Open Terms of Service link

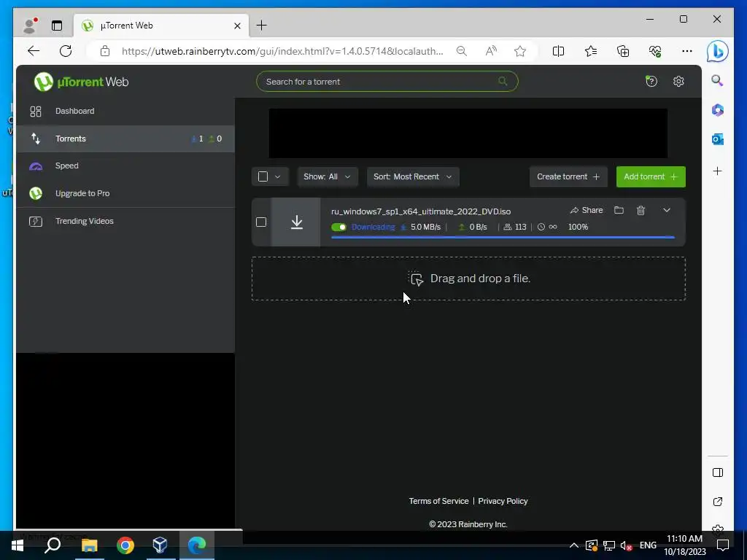tap(438, 501)
